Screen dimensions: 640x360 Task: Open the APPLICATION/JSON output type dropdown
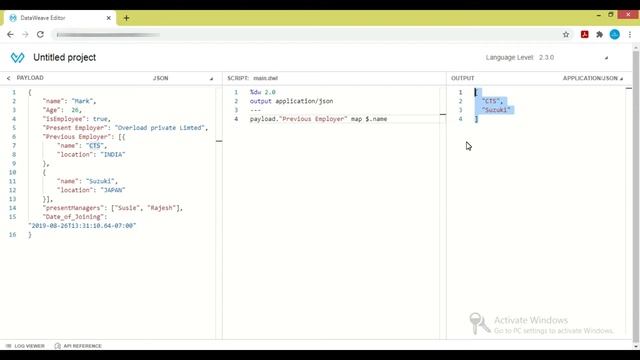coord(593,78)
